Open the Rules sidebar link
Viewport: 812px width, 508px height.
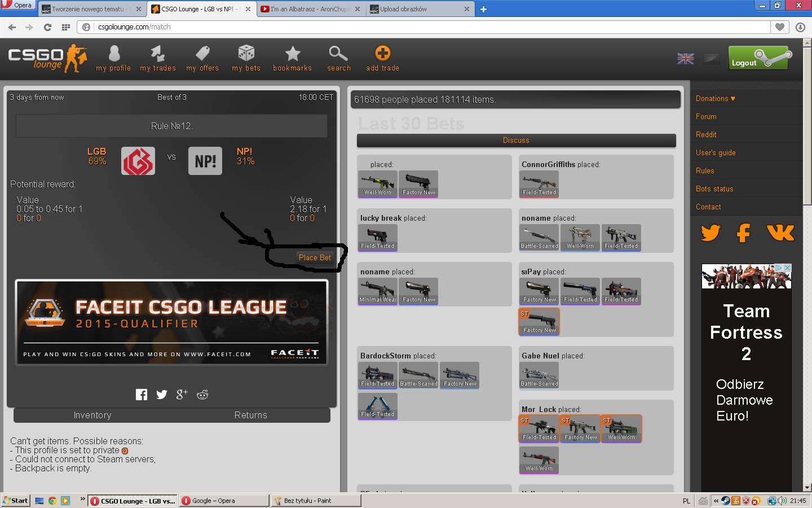pyautogui.click(x=705, y=171)
